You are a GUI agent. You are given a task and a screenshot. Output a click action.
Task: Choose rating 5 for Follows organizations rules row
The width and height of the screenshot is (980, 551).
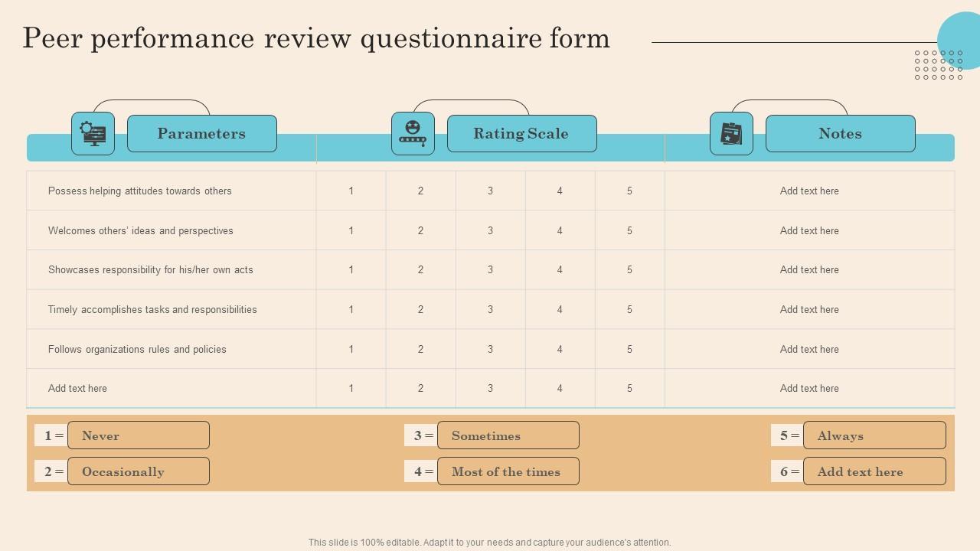[629, 350]
